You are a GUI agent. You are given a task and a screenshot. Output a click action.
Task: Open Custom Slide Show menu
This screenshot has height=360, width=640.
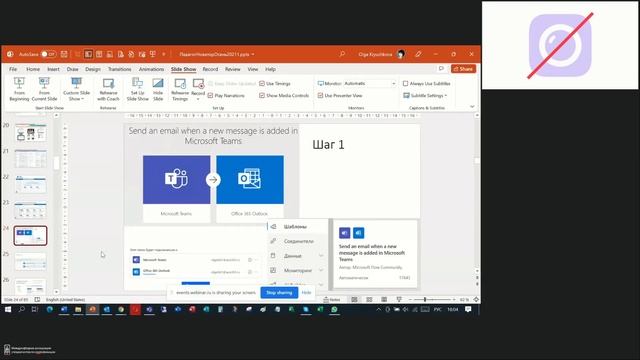tap(76, 89)
